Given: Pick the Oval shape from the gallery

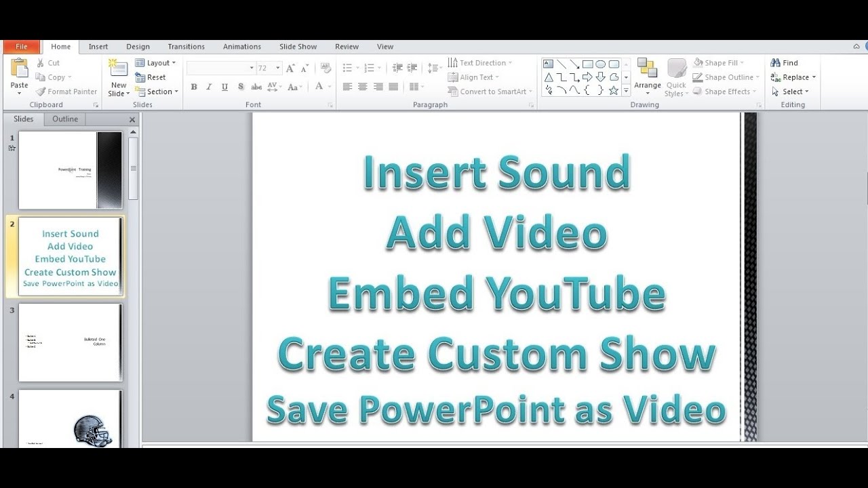Looking at the screenshot, I should (x=601, y=64).
